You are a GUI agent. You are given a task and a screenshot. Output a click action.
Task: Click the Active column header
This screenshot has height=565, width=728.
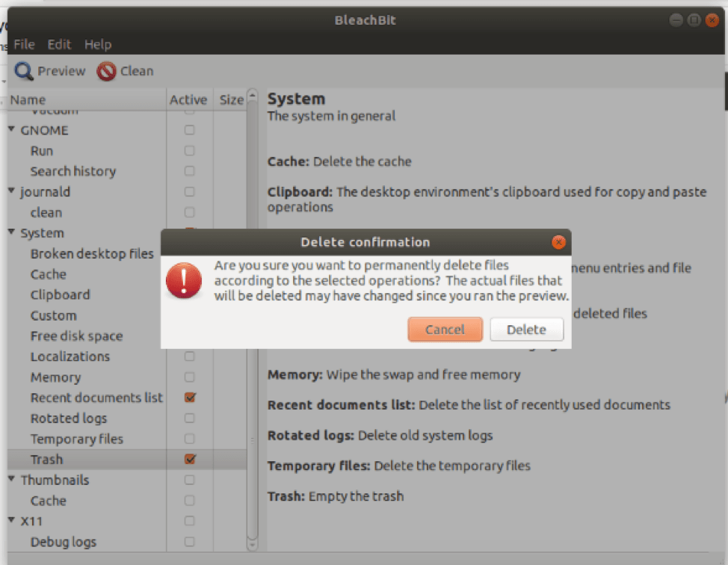click(x=189, y=99)
